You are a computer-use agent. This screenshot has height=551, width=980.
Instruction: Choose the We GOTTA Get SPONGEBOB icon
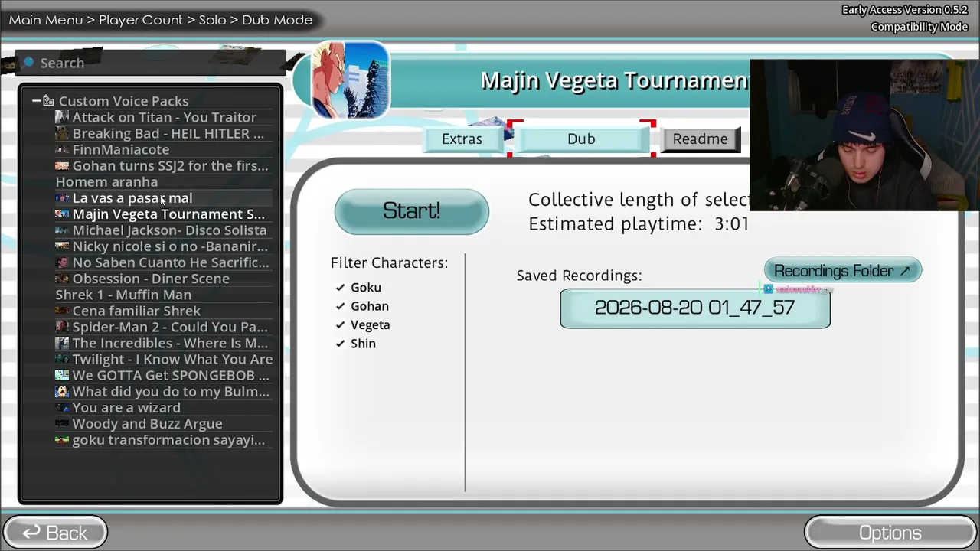[62, 375]
